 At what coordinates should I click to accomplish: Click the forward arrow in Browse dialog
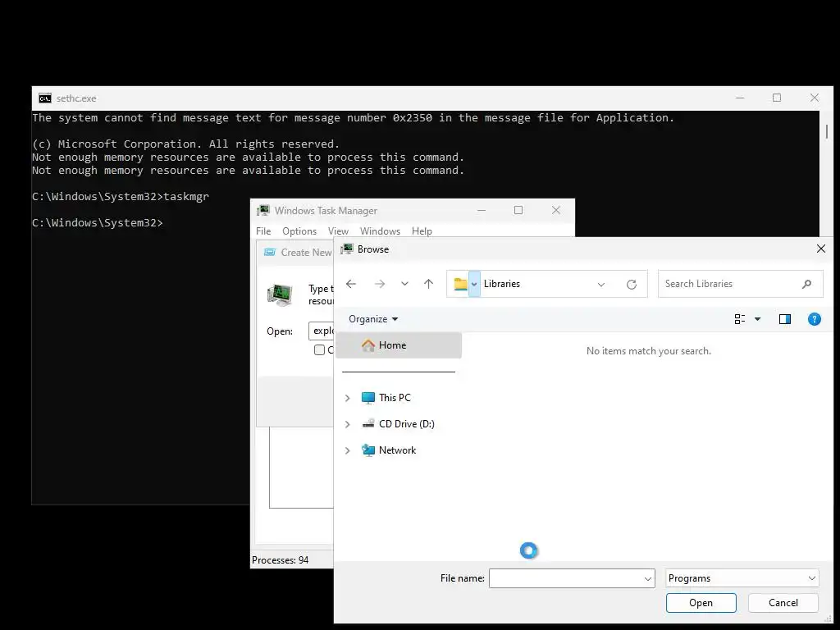click(x=379, y=284)
